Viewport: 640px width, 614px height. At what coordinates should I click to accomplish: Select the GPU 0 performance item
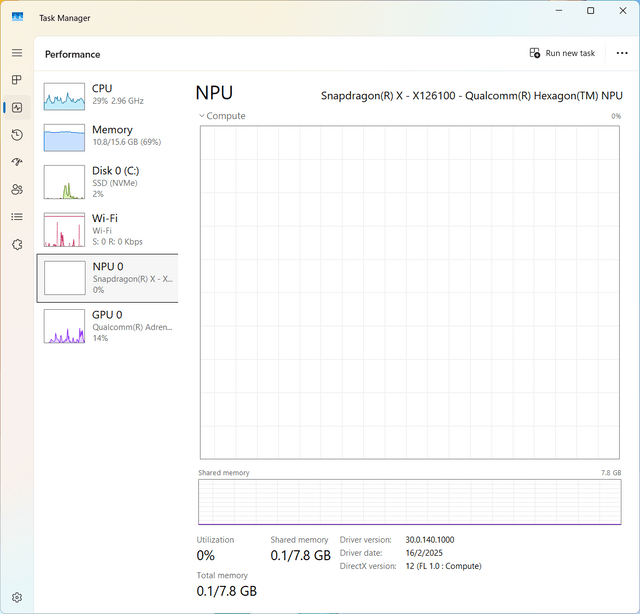[x=107, y=326]
